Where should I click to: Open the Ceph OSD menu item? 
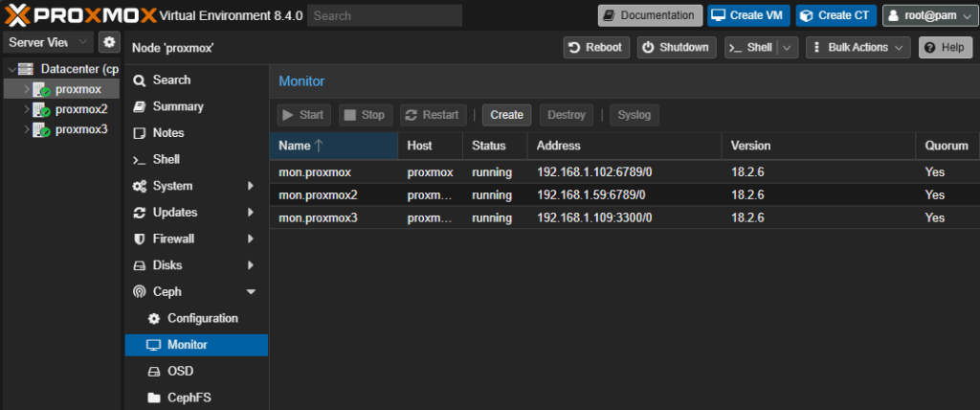click(196, 372)
